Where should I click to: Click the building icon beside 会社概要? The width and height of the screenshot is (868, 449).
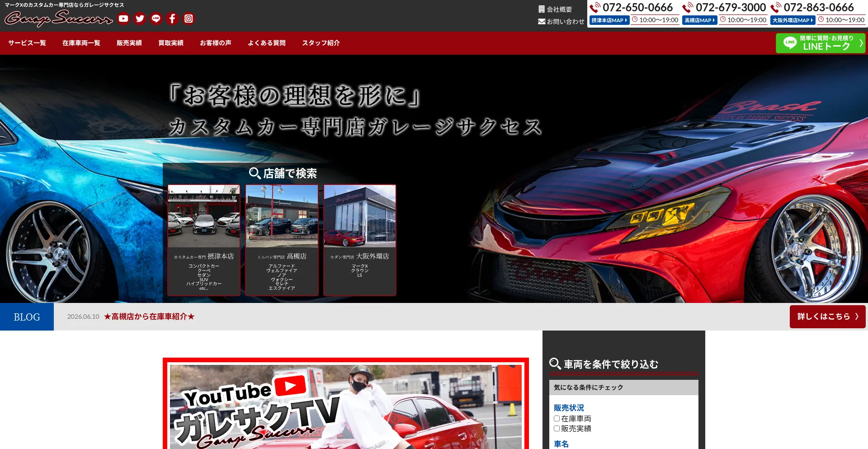(542, 9)
